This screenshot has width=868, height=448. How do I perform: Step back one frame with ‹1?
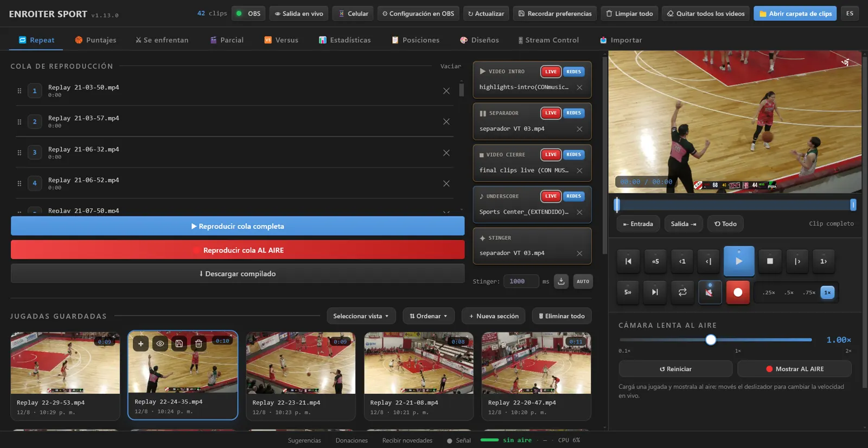point(682,261)
